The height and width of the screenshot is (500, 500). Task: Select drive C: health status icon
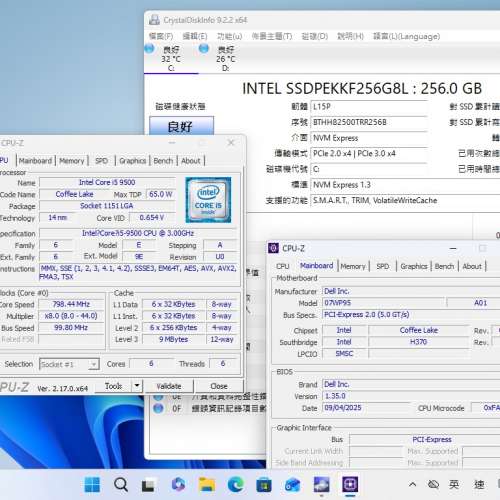click(149, 49)
